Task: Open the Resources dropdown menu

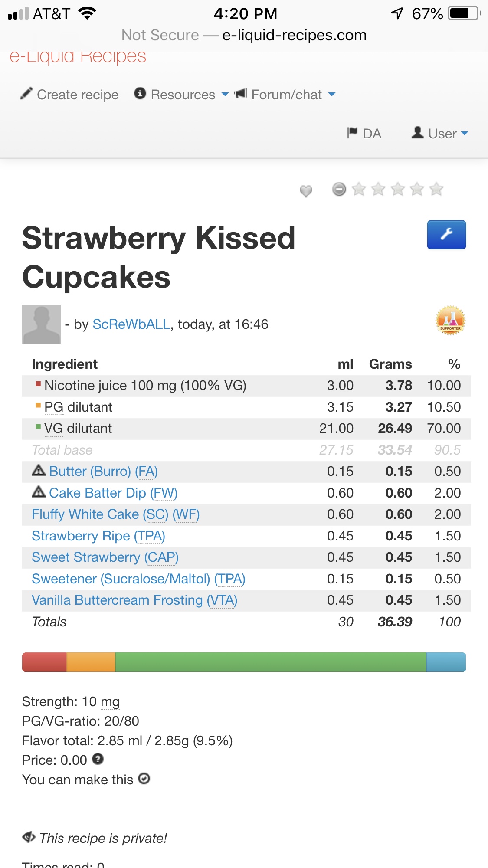Action: pyautogui.click(x=181, y=95)
